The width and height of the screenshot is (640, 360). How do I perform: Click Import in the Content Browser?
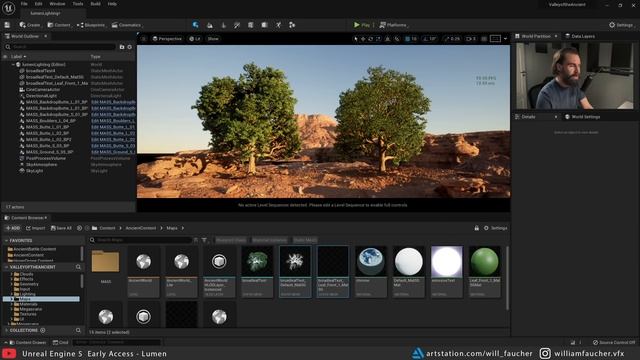click(x=36, y=228)
